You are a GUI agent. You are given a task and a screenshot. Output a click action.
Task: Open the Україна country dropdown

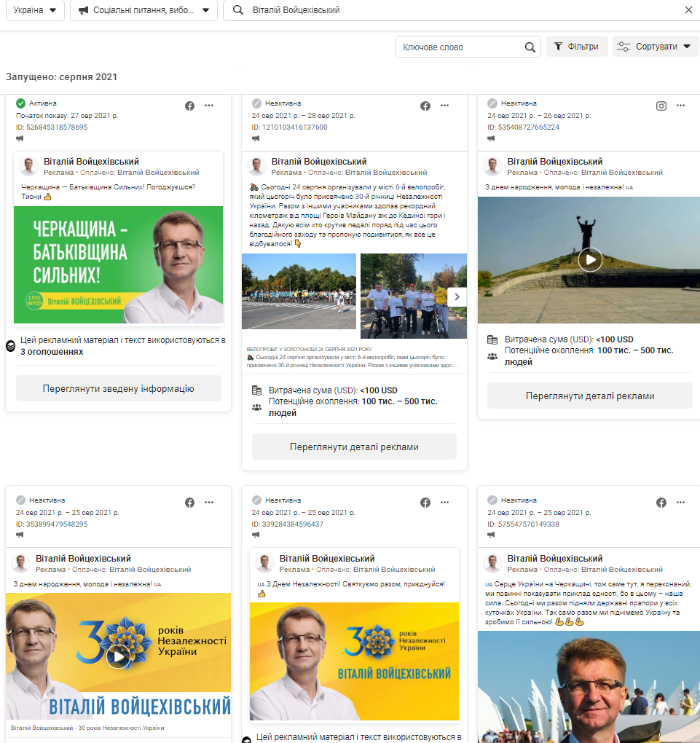[35, 10]
